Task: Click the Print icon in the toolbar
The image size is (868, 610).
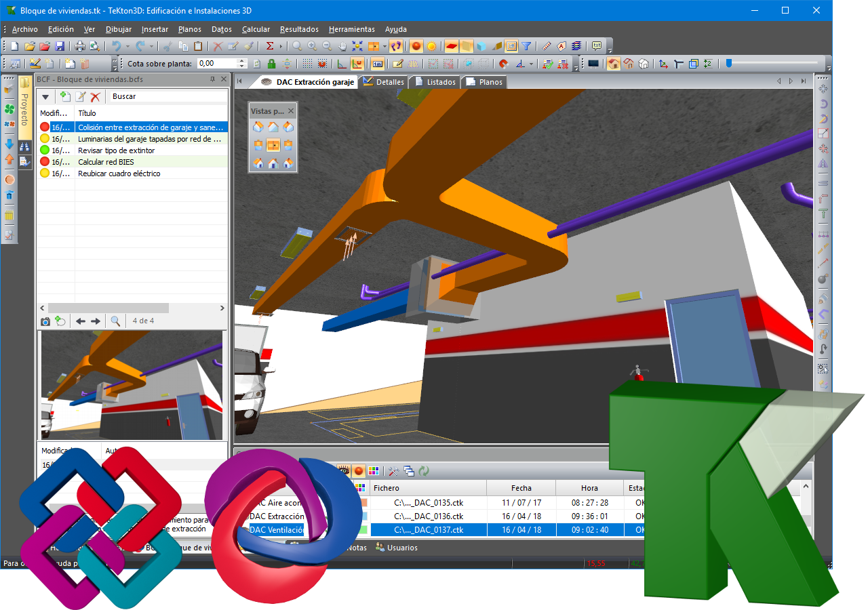Action: point(79,46)
